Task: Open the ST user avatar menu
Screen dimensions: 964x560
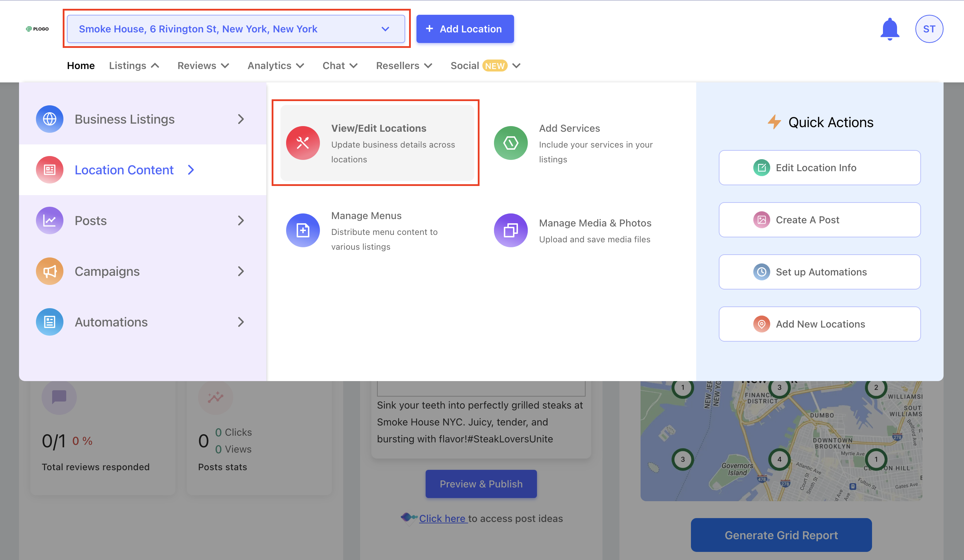Action: coord(929,29)
